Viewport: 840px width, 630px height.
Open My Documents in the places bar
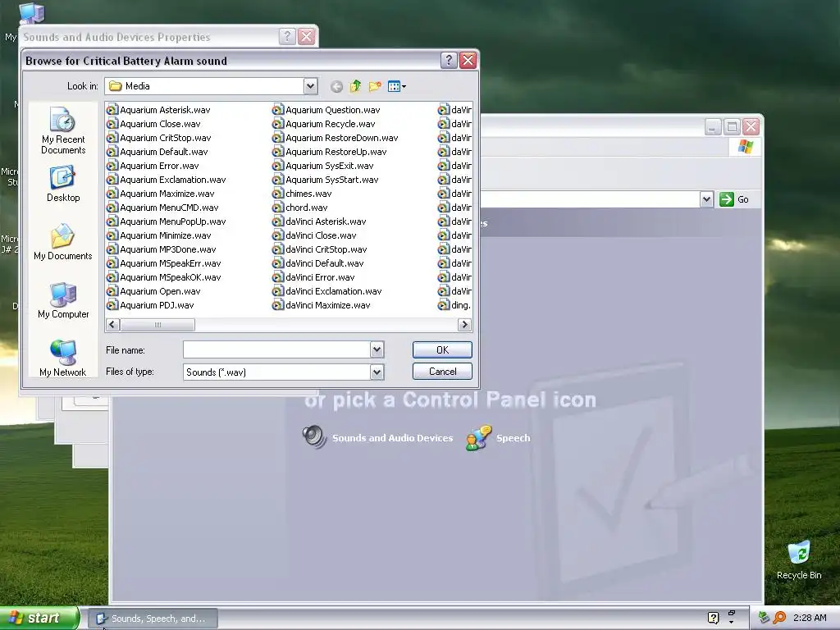[63, 242]
